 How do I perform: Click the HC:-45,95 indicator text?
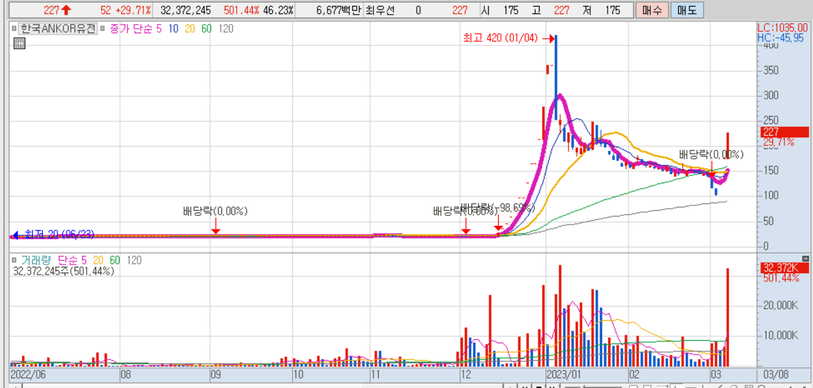[781, 38]
